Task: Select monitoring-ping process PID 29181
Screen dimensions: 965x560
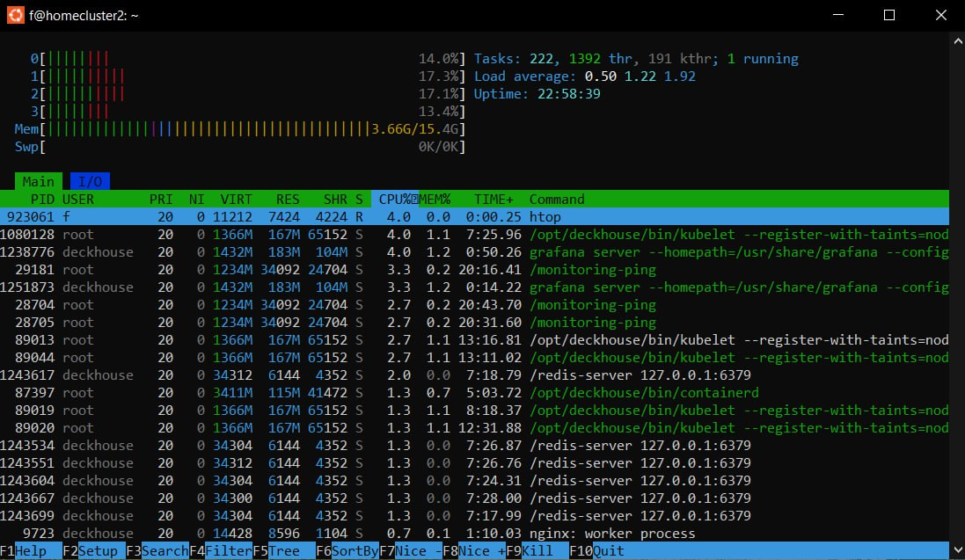Action: (x=474, y=270)
